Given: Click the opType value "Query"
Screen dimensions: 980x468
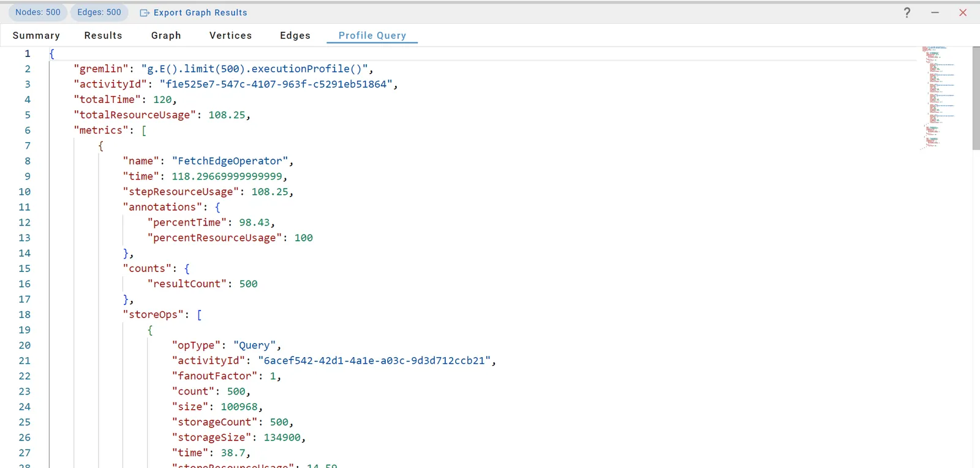Looking at the screenshot, I should point(254,345).
